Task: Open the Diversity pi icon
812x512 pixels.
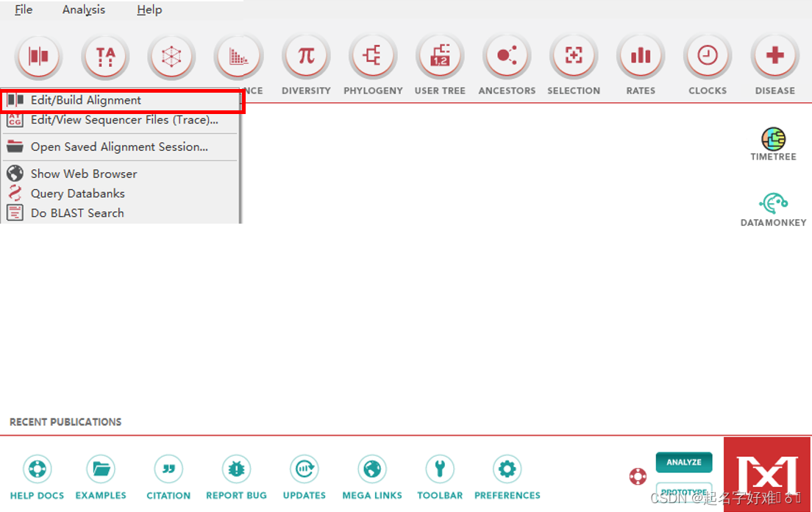Action: [x=306, y=56]
